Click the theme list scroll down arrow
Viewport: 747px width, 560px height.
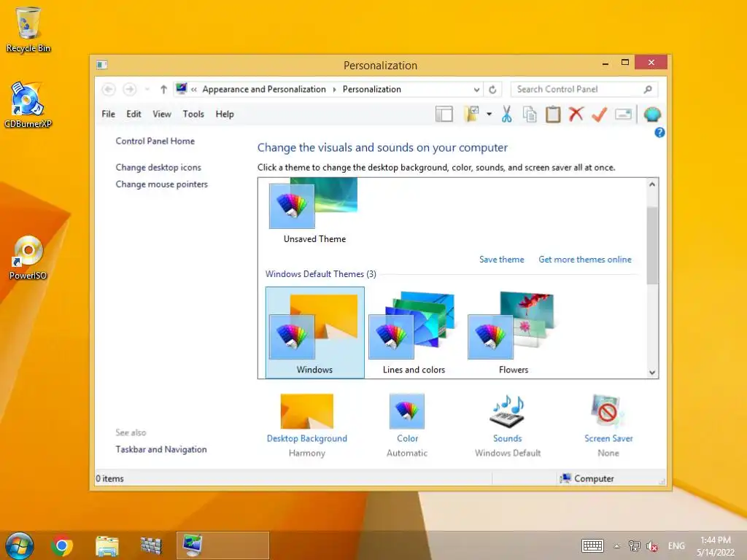(x=652, y=373)
